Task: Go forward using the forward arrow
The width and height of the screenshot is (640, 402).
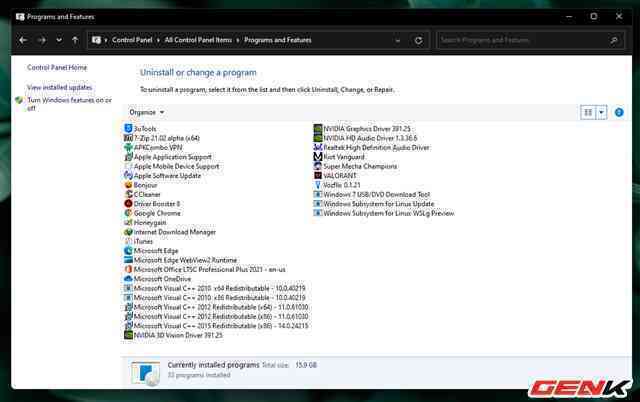Action: (42, 40)
